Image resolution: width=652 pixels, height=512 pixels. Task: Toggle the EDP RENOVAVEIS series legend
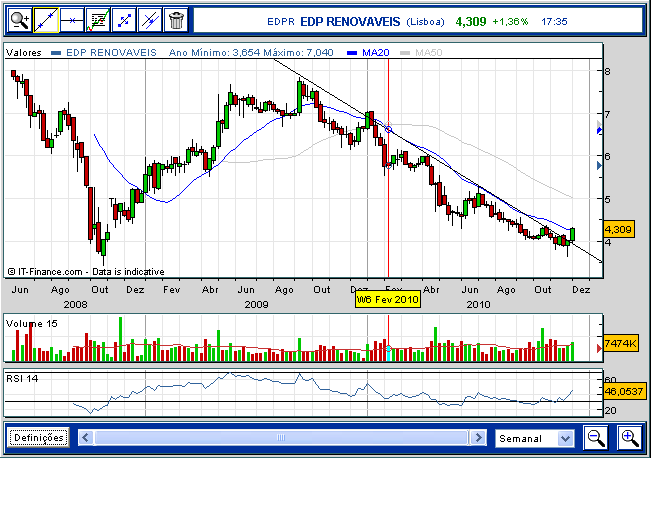104,52
